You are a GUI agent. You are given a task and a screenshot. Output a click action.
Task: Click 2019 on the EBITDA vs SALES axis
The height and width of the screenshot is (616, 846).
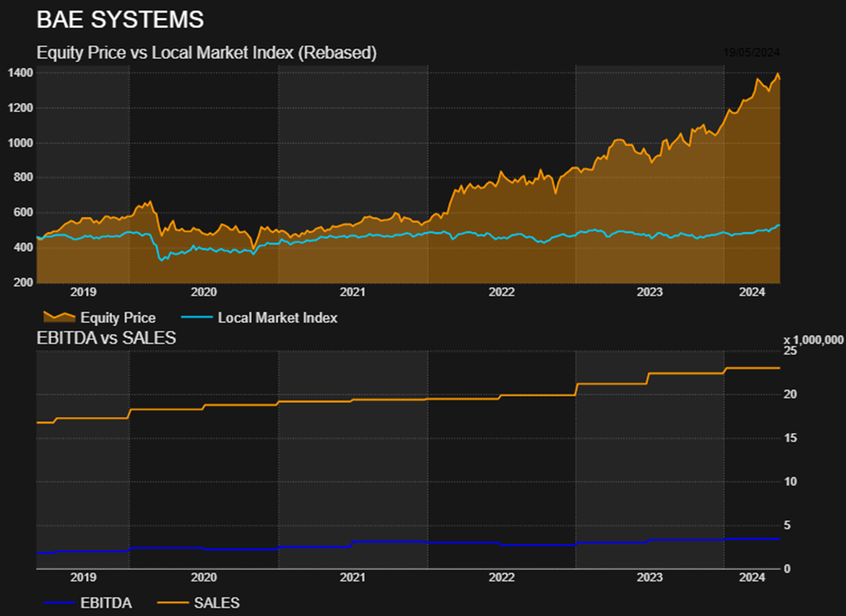pos(83,578)
